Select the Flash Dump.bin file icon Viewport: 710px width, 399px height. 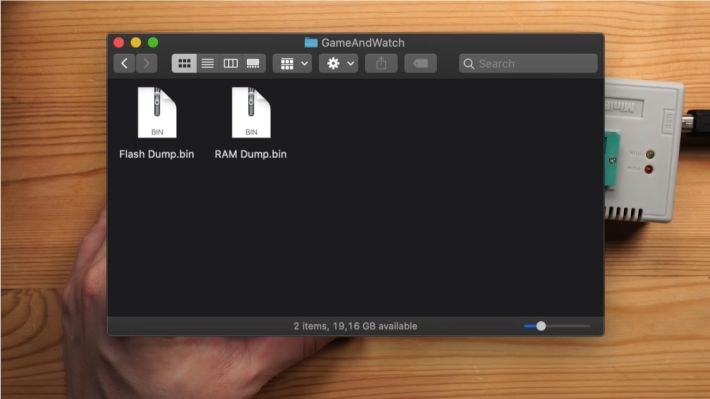click(x=157, y=112)
